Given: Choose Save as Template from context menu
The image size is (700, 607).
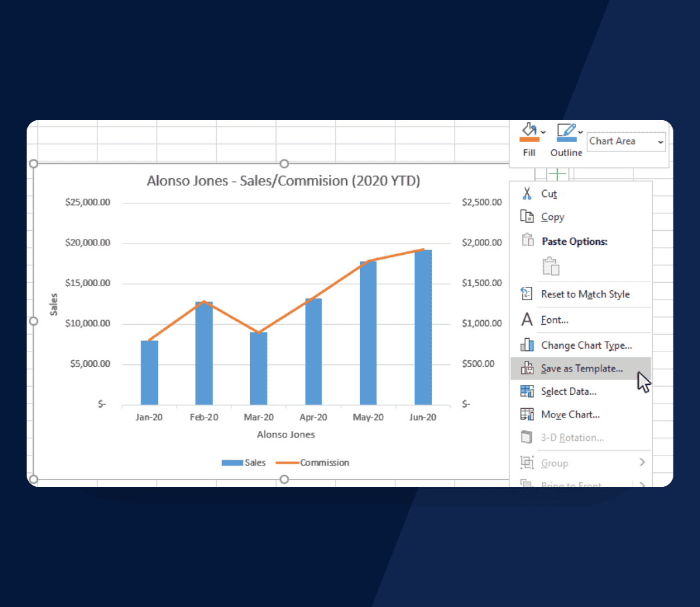Looking at the screenshot, I should point(581,368).
